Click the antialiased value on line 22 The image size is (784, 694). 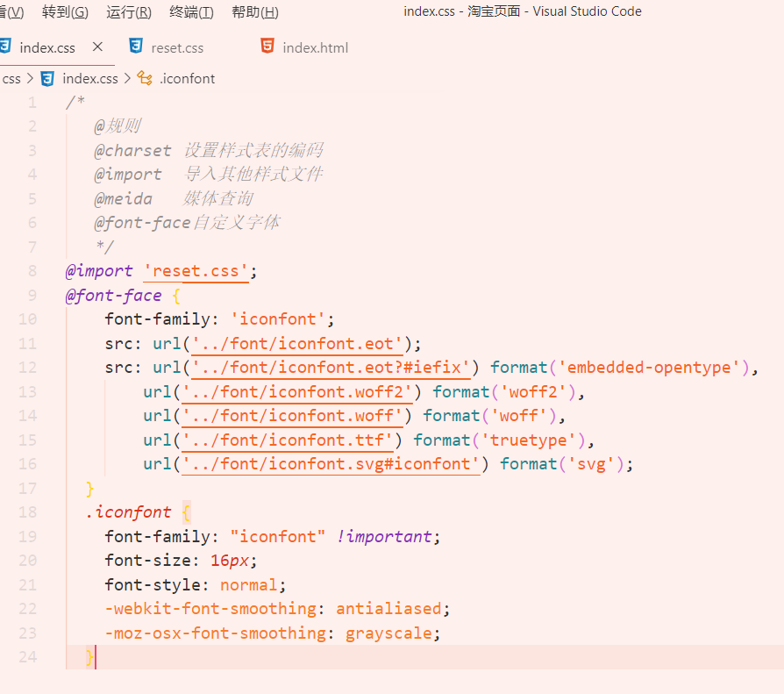(x=388, y=609)
